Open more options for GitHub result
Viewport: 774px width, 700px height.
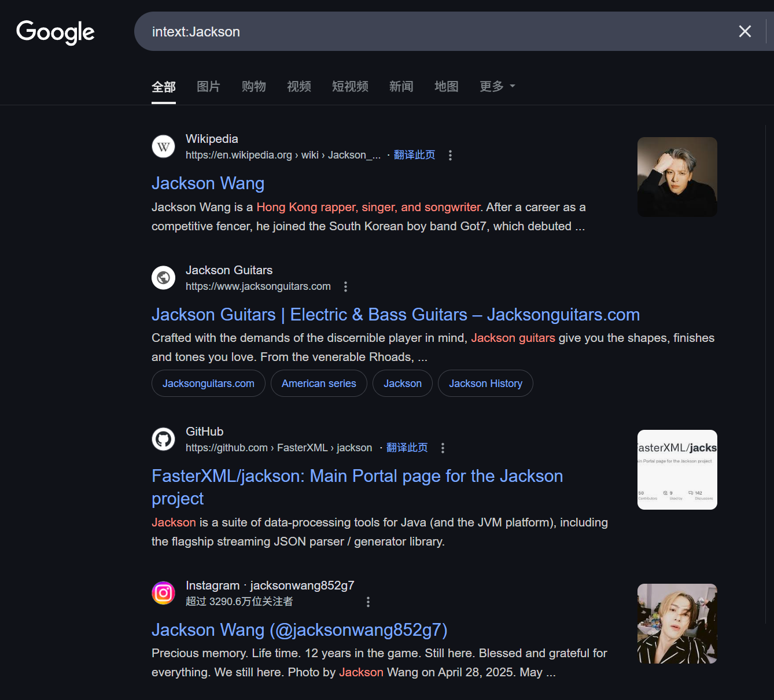point(443,448)
